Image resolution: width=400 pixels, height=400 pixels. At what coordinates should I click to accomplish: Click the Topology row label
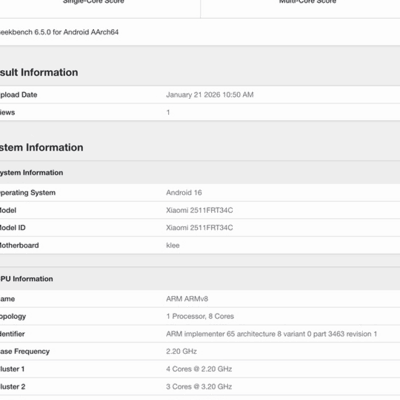coord(13,316)
